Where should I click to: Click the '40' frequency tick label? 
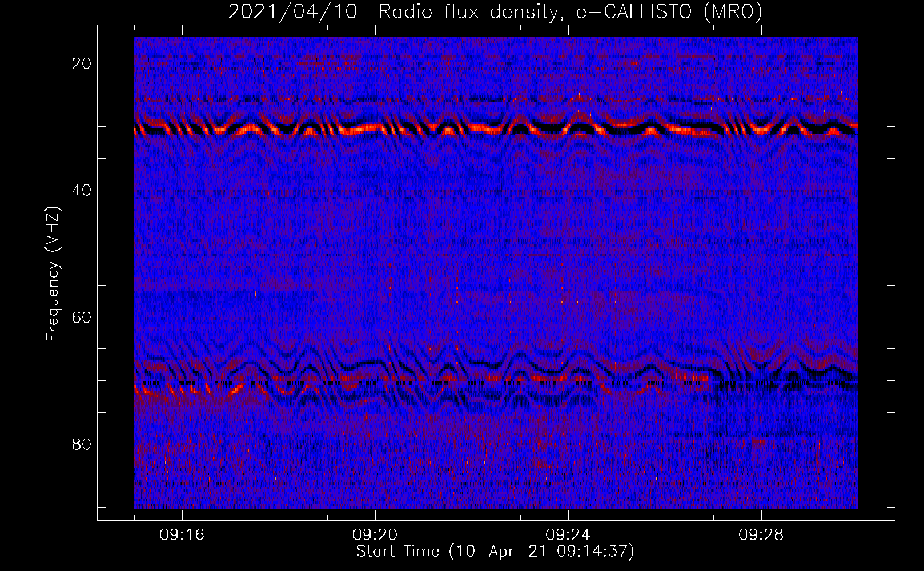[82, 190]
